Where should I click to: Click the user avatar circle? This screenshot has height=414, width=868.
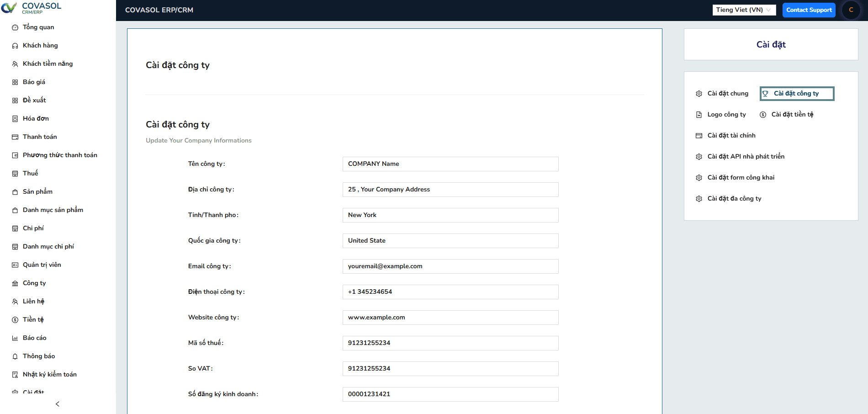coord(851,10)
